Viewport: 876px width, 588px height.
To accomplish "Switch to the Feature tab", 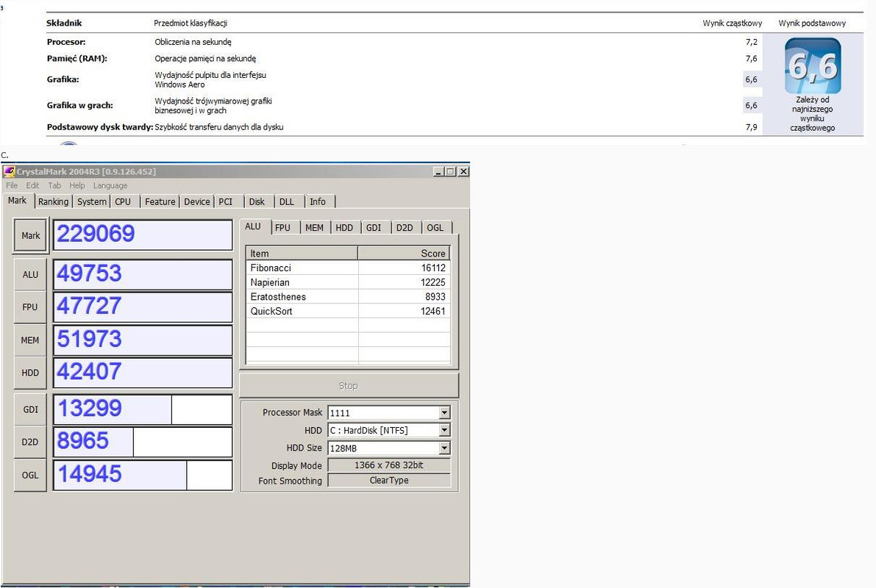I will point(160,201).
